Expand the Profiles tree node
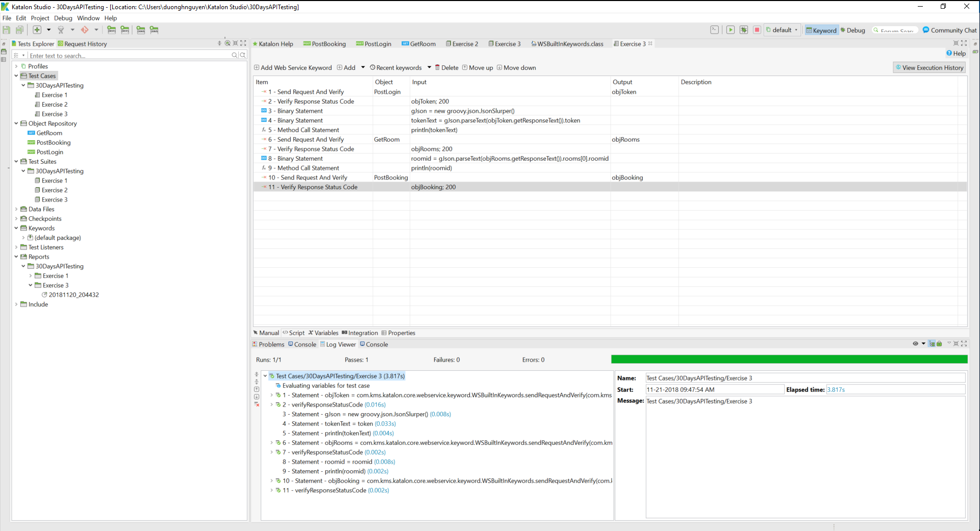980x531 pixels. (16, 66)
